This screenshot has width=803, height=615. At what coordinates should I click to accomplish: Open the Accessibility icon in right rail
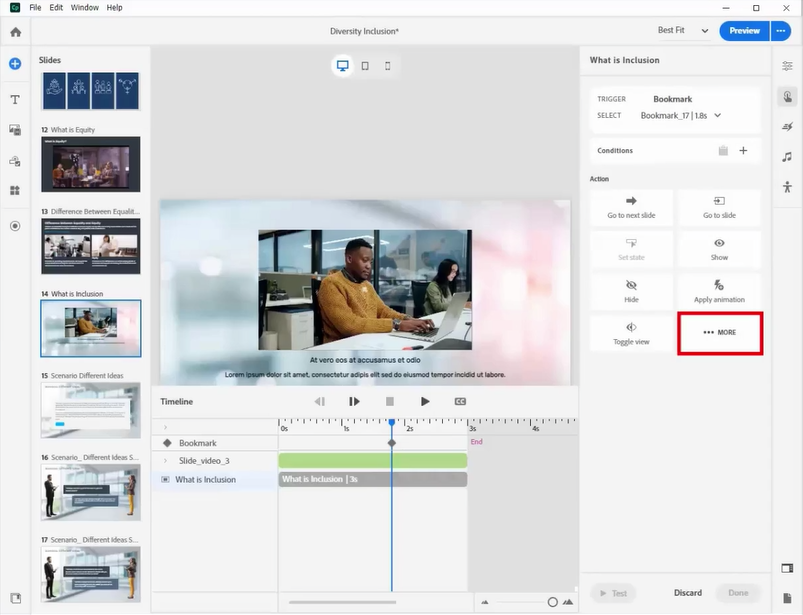coord(787,187)
